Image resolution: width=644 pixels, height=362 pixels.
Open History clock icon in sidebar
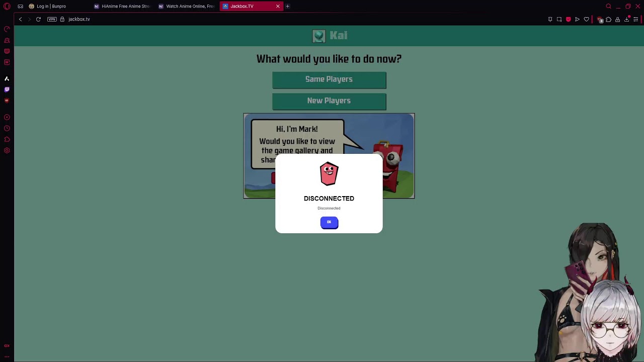[x=7, y=128]
